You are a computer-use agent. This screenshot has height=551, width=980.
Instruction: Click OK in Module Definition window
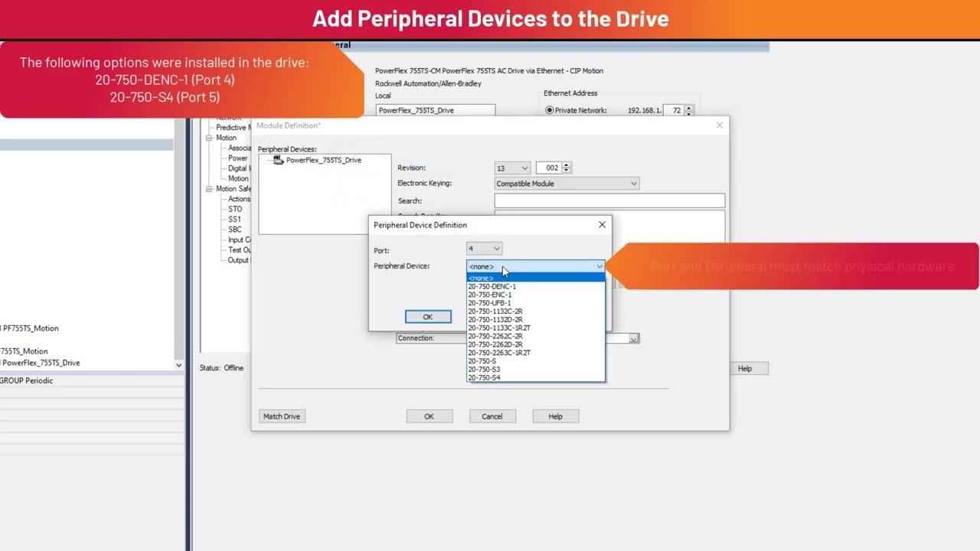pos(429,416)
